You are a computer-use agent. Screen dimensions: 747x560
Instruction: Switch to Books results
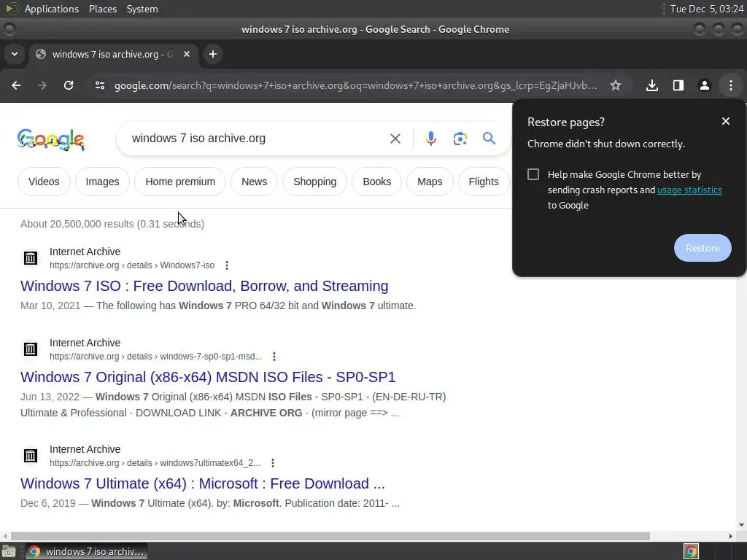tap(377, 182)
